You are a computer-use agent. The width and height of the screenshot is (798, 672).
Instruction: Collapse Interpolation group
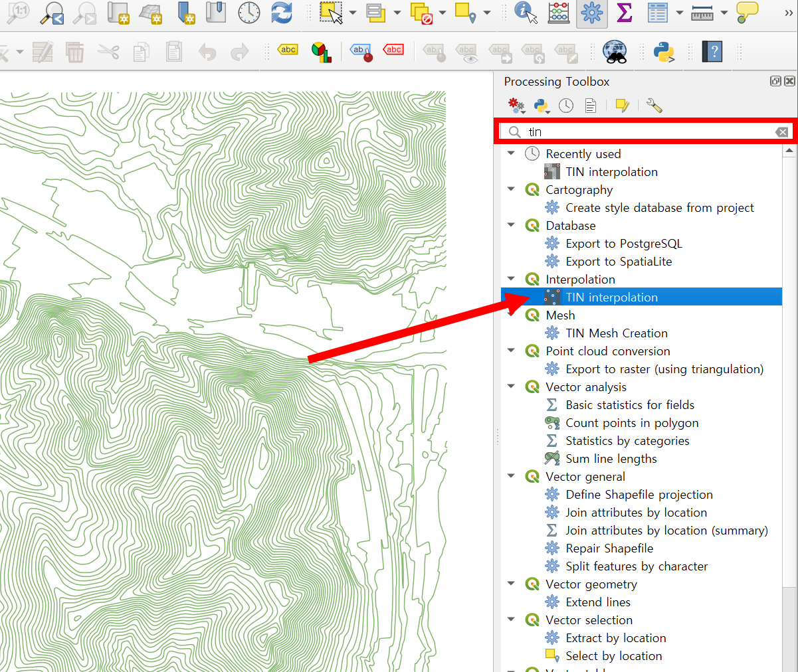511,279
